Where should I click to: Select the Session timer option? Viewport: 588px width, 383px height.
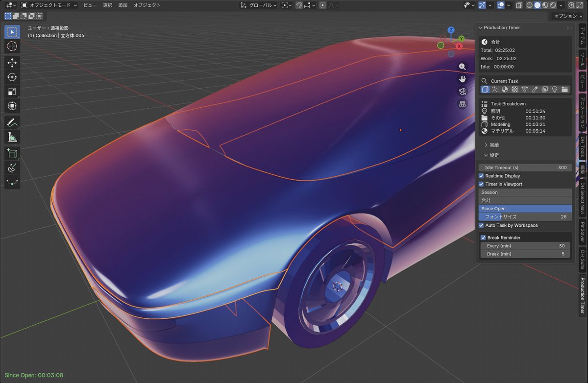525,192
